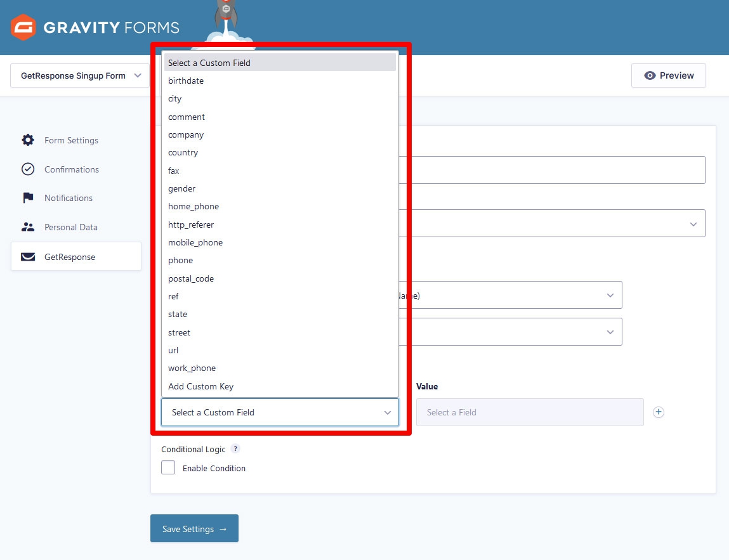Image resolution: width=729 pixels, height=560 pixels.
Task: Click the Confirmations checkmark icon
Action: (x=28, y=169)
